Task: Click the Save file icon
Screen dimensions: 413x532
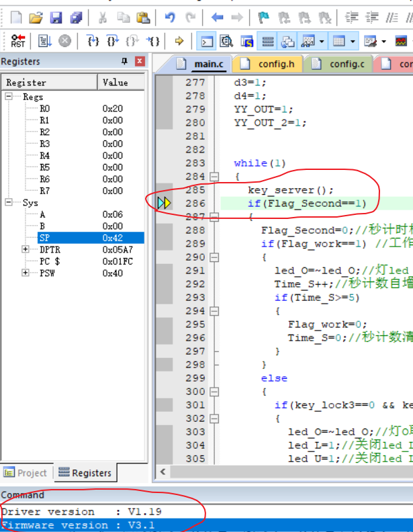Action: (56, 17)
